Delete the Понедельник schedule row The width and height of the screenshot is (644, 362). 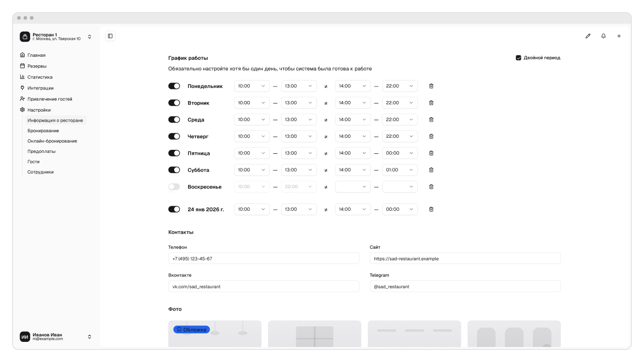[x=431, y=86]
